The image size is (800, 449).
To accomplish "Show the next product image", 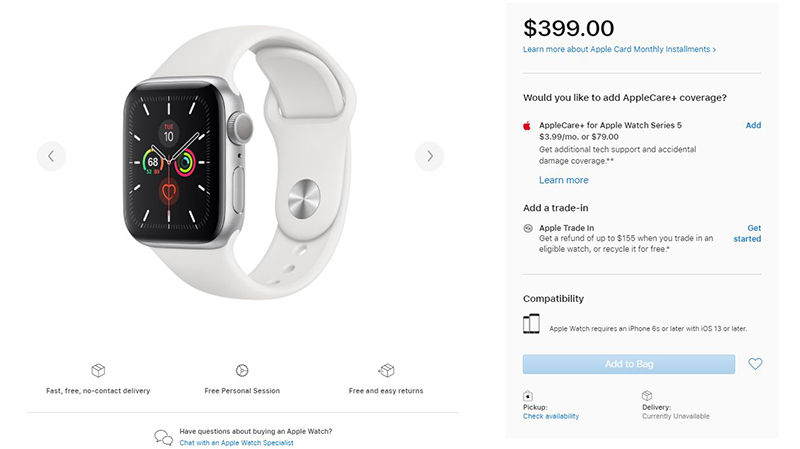I will 429,156.
